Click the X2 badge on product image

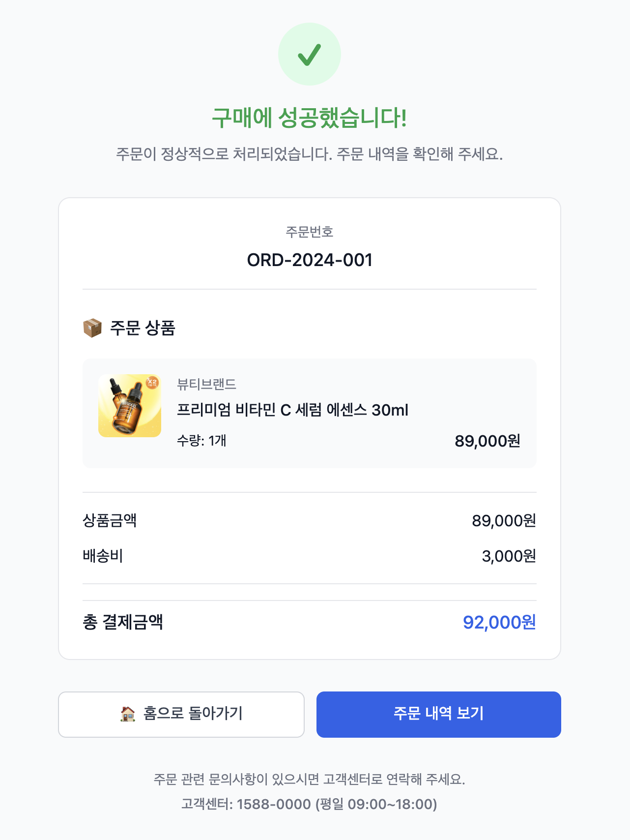point(152,382)
